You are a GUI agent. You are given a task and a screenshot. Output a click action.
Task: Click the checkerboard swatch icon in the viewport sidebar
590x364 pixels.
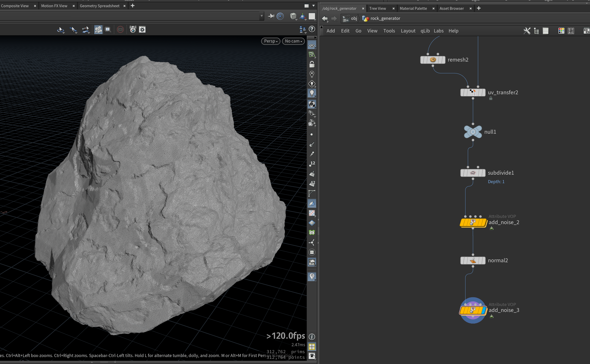(312, 213)
